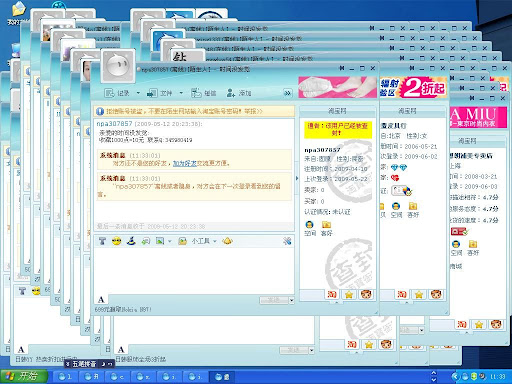Click the add-as-friend link in the system message
This screenshot has width=512, height=384.
click(x=185, y=163)
